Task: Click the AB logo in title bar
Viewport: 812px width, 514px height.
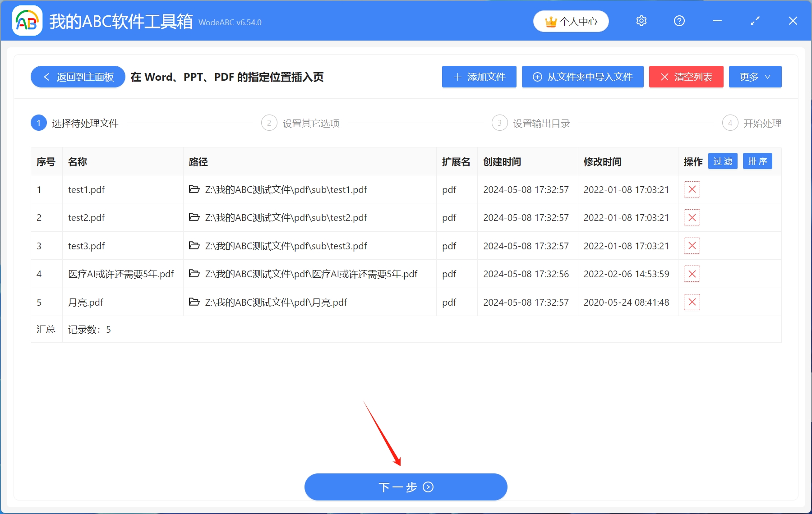Action: [x=27, y=21]
